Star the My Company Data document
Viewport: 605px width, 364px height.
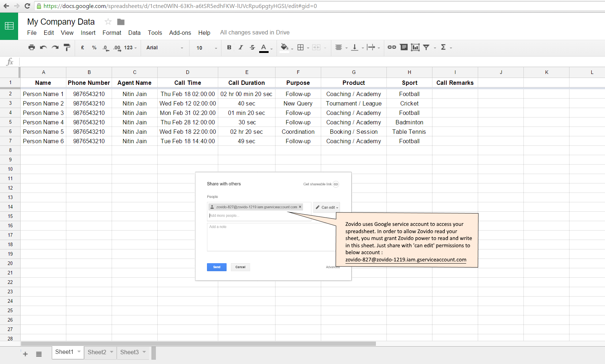pos(108,22)
